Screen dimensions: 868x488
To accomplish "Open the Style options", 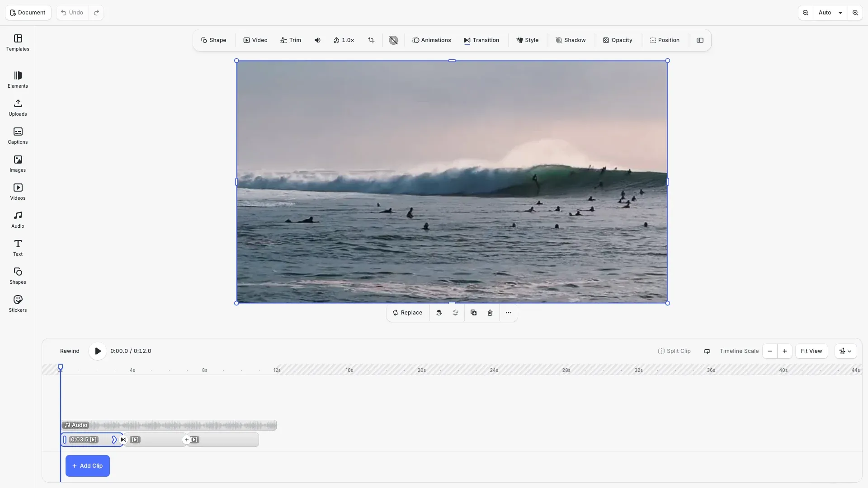I will (x=527, y=40).
